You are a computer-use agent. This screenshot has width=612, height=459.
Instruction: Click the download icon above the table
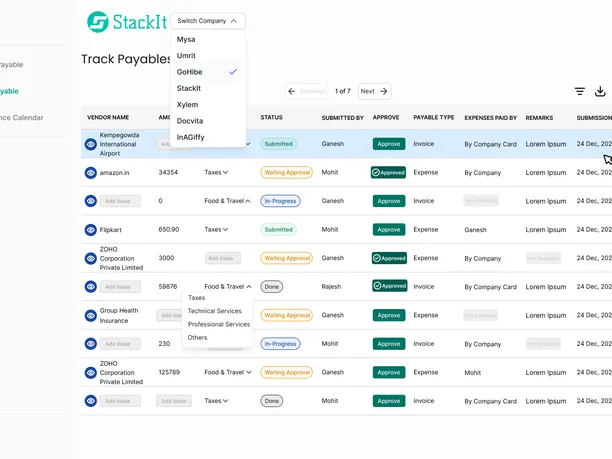600,91
